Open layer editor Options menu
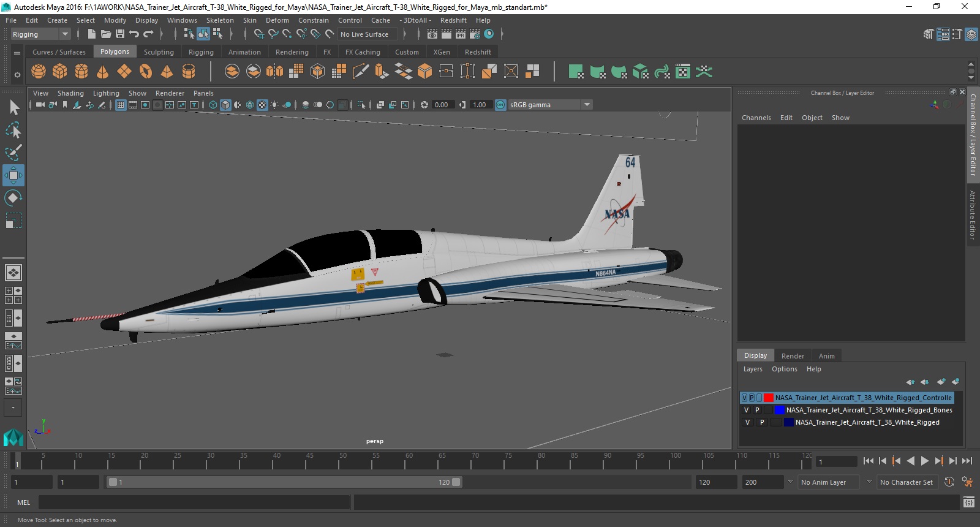This screenshot has width=980, height=527. click(x=784, y=369)
